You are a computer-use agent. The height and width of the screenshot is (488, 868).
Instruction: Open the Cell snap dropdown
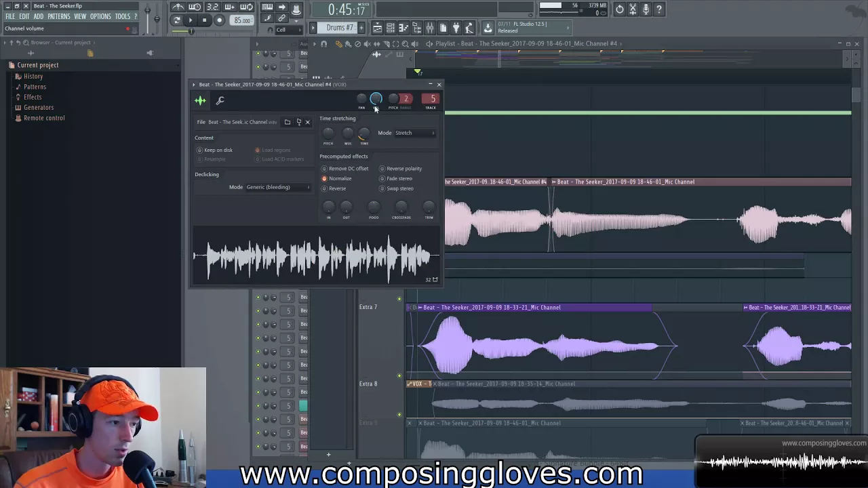point(289,30)
